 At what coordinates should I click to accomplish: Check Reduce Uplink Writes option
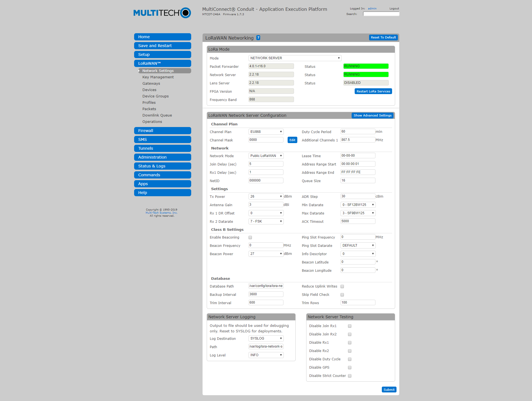pyautogui.click(x=342, y=286)
